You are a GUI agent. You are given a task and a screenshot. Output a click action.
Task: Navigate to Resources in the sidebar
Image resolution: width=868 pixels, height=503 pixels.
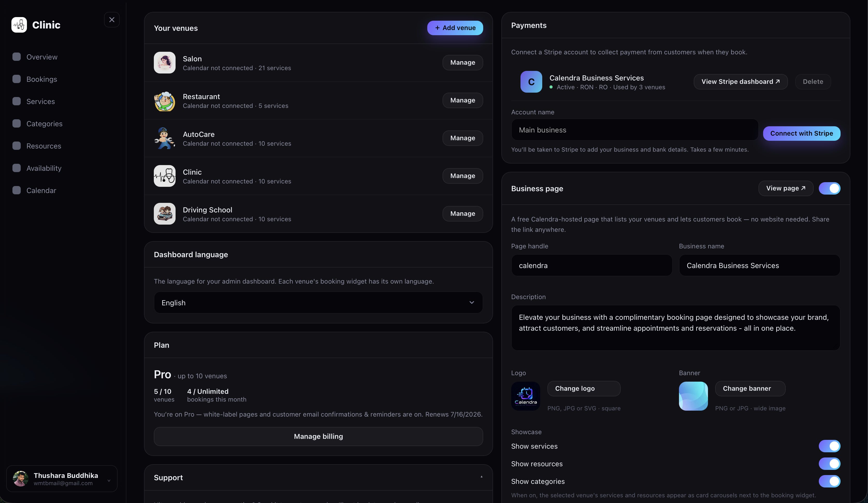click(44, 146)
